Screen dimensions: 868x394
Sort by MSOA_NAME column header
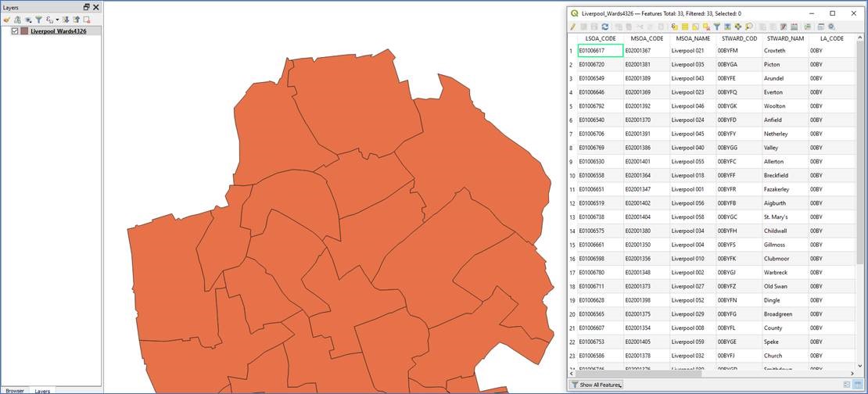coord(693,39)
